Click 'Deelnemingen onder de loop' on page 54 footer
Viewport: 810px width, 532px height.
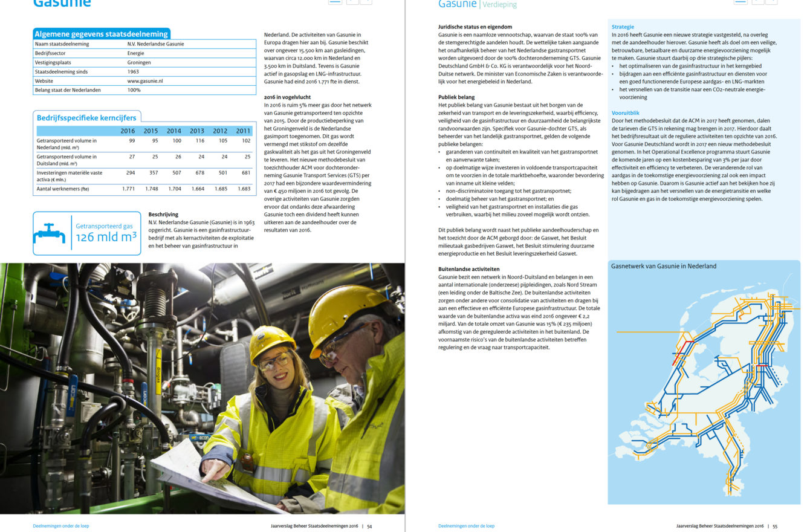(x=60, y=526)
